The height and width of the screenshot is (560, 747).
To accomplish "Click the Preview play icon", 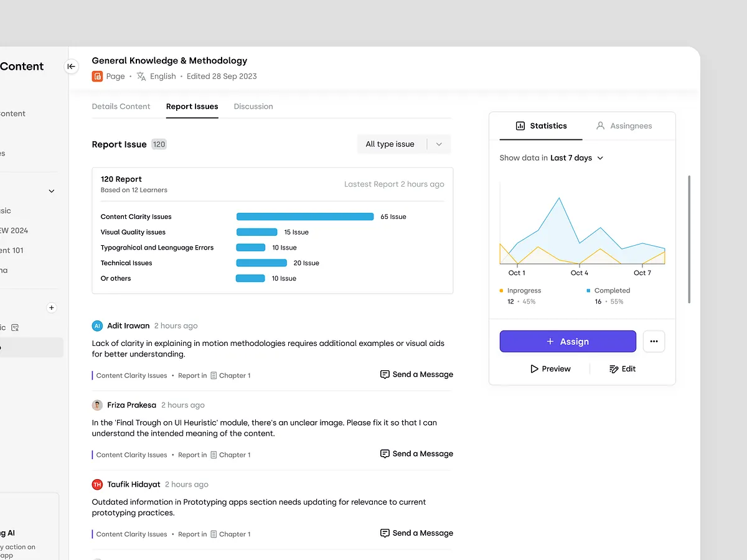I will click(x=534, y=368).
